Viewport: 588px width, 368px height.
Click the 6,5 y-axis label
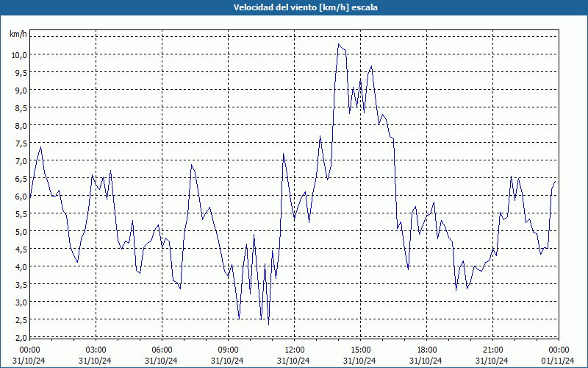[21, 178]
